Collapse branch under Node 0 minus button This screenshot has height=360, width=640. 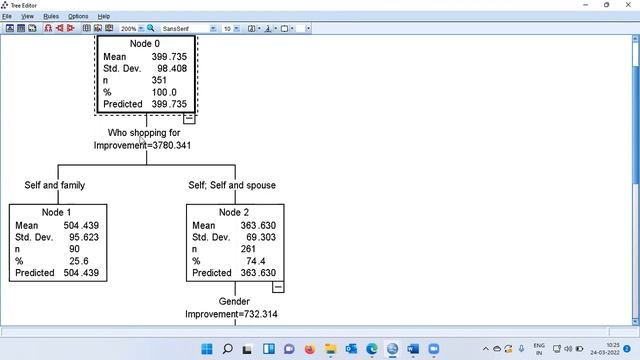pos(189,118)
